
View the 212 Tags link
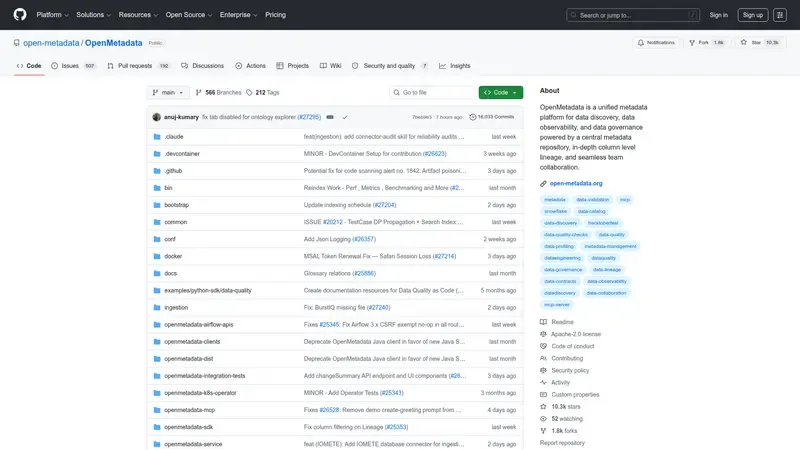263,93
